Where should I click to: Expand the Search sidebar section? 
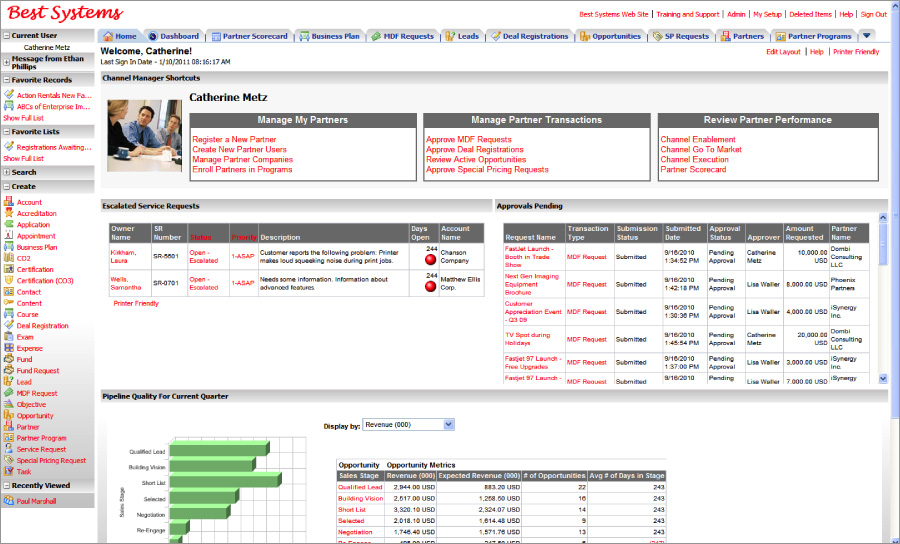[x=6, y=172]
